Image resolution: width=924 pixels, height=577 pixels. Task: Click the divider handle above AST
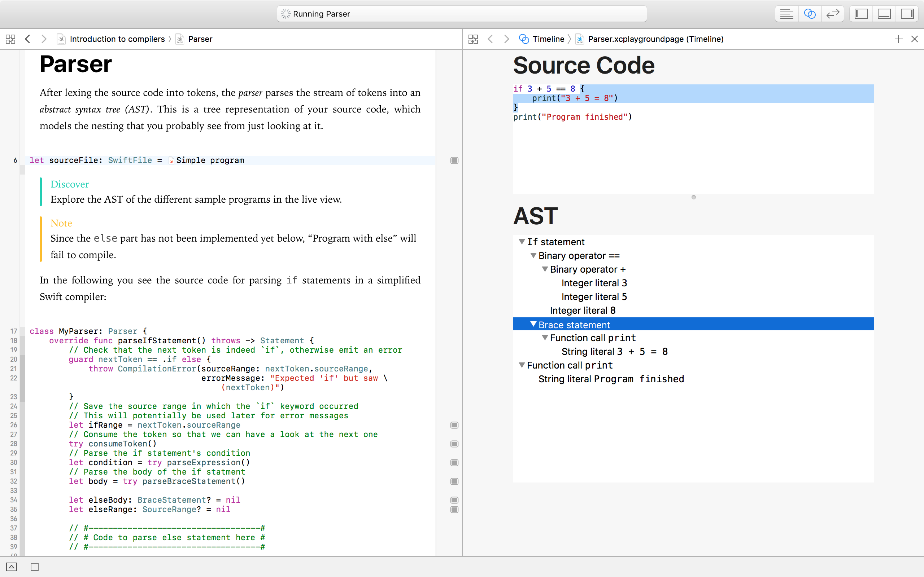(x=693, y=197)
